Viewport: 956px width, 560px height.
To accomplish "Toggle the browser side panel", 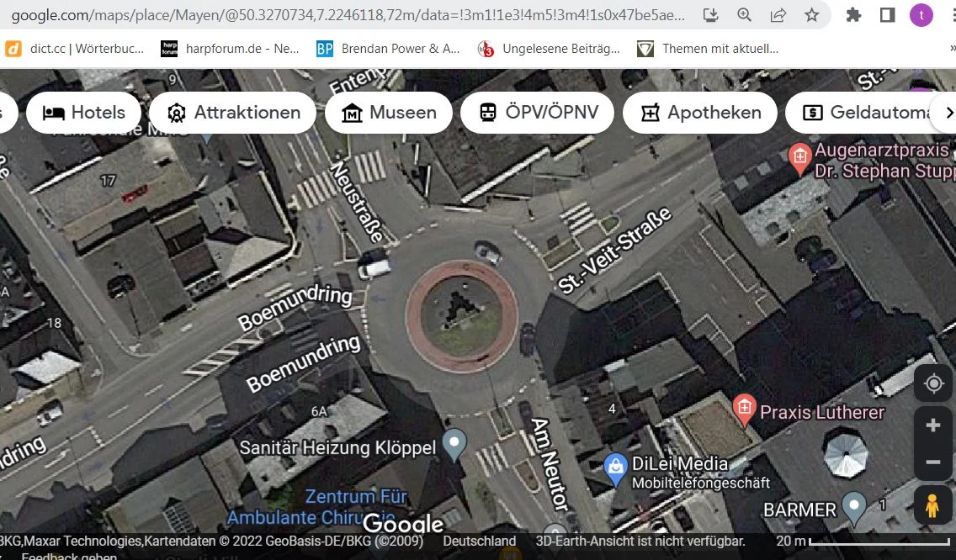I will point(887,15).
